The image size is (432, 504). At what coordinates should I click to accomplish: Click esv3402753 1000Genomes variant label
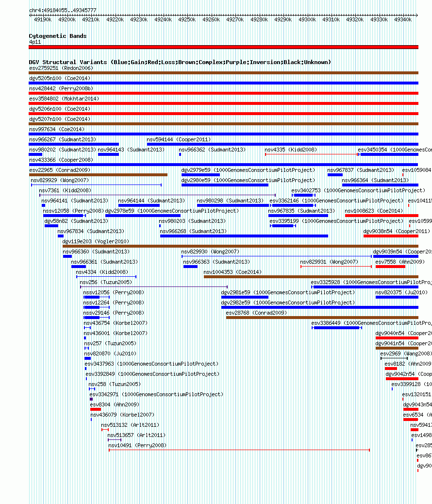tap(358, 191)
